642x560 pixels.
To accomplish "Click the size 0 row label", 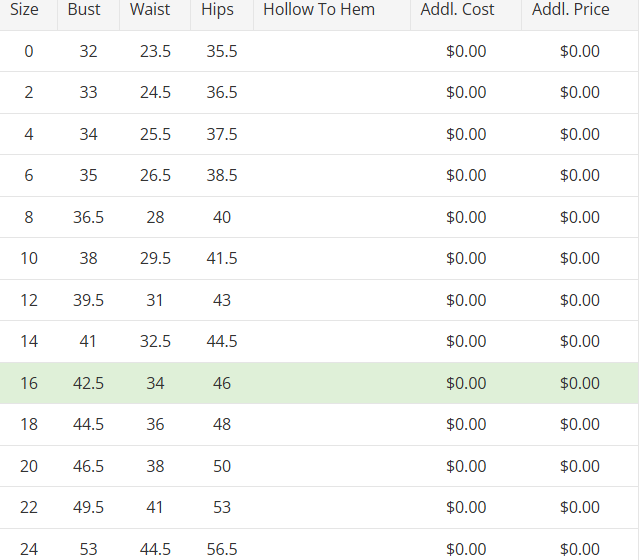I will (x=29, y=51).
